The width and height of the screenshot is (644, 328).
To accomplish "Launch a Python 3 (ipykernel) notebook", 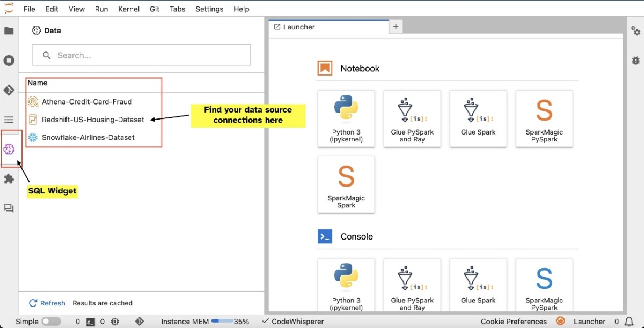I will [x=346, y=118].
